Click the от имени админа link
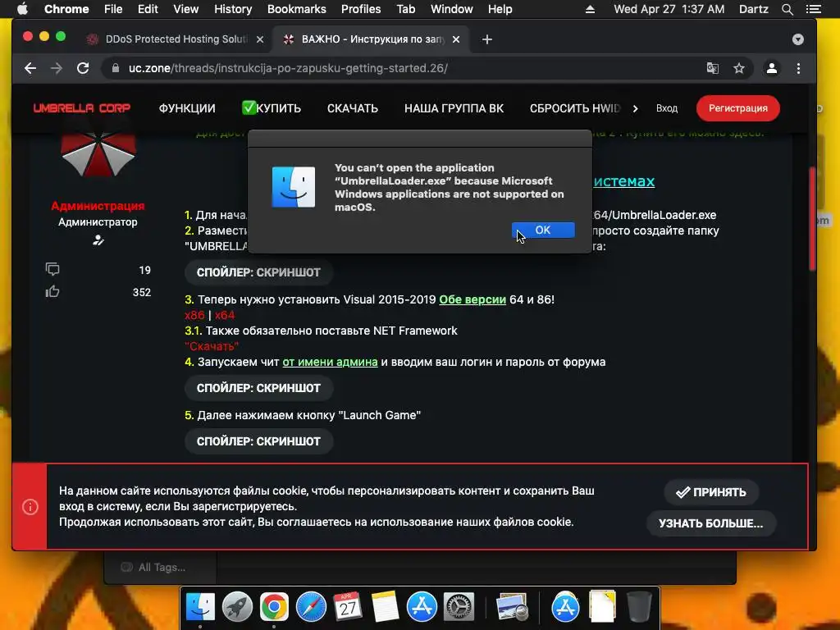 click(330, 362)
